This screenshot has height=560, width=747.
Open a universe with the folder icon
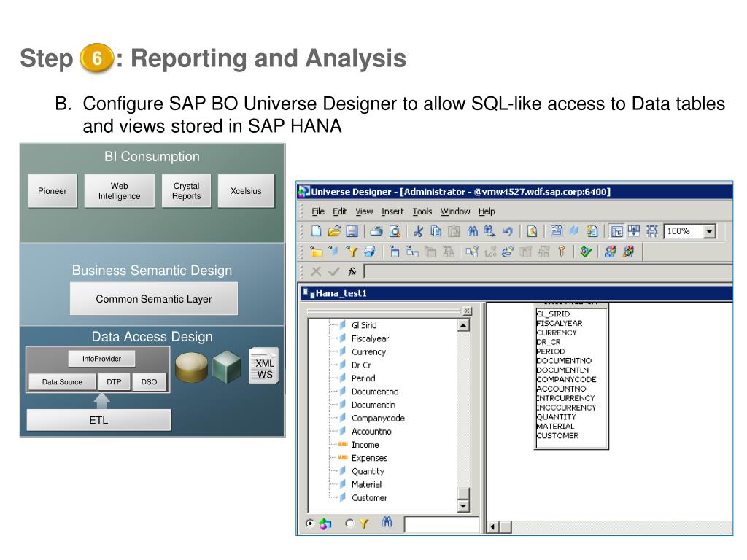(x=334, y=231)
